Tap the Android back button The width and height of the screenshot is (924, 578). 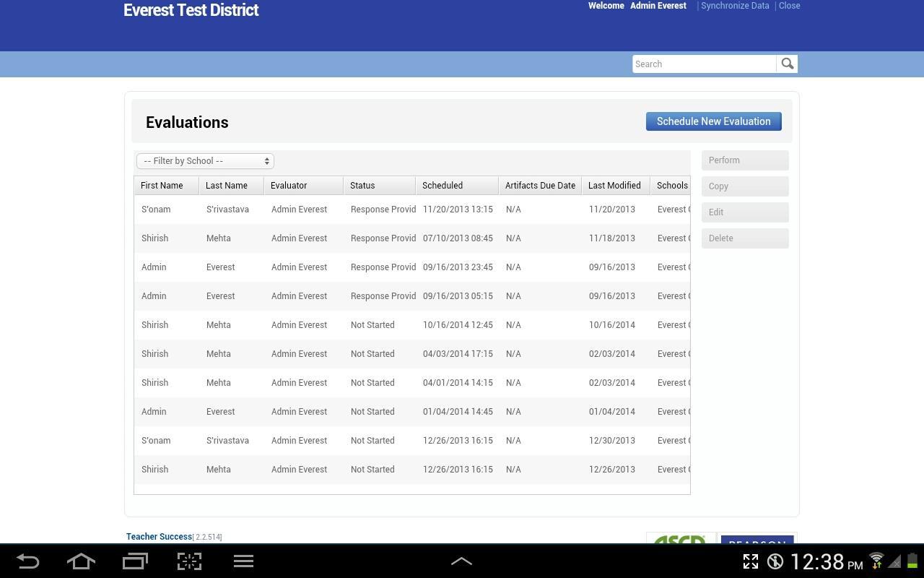[27, 561]
